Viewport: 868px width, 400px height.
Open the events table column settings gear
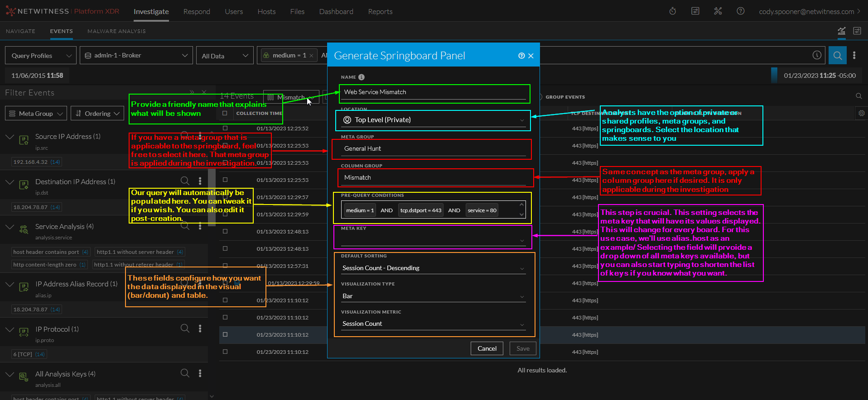pos(861,113)
